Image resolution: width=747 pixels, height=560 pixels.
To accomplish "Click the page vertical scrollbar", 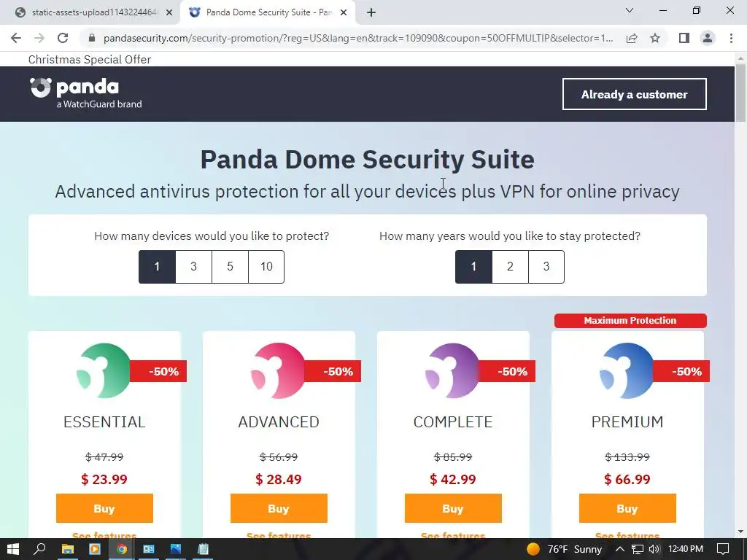I will point(740,93).
